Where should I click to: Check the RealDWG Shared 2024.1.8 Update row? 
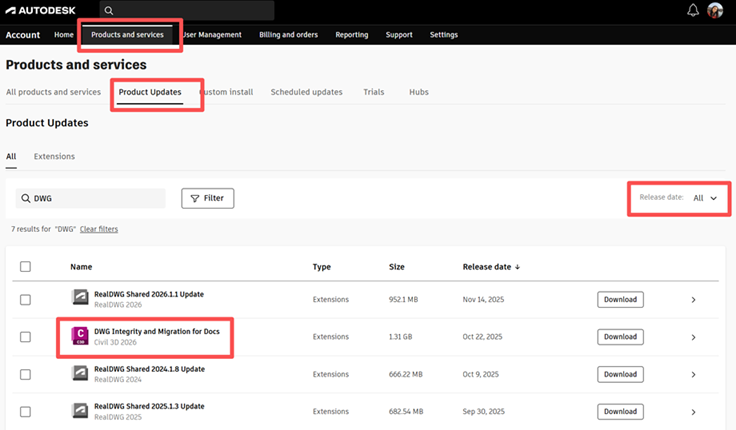tap(25, 374)
